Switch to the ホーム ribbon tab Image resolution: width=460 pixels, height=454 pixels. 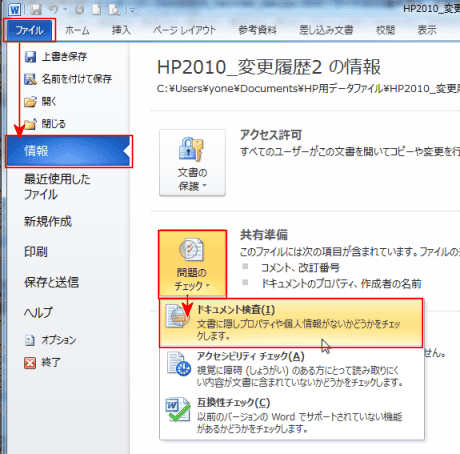tap(77, 30)
